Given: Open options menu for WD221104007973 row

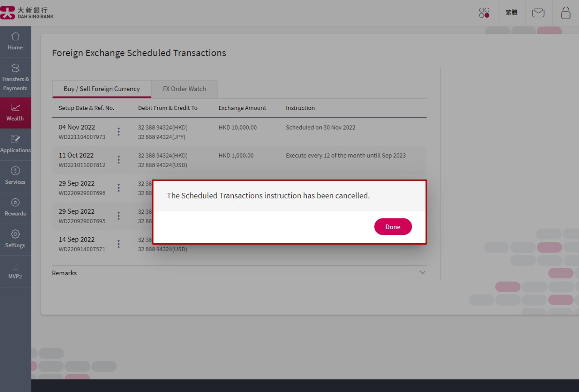Looking at the screenshot, I should [119, 132].
